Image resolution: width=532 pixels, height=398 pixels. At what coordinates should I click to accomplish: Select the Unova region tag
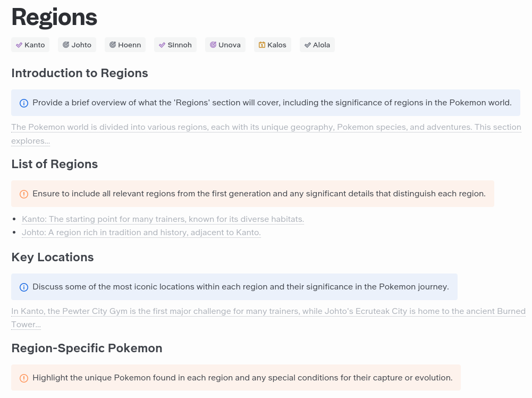point(225,45)
